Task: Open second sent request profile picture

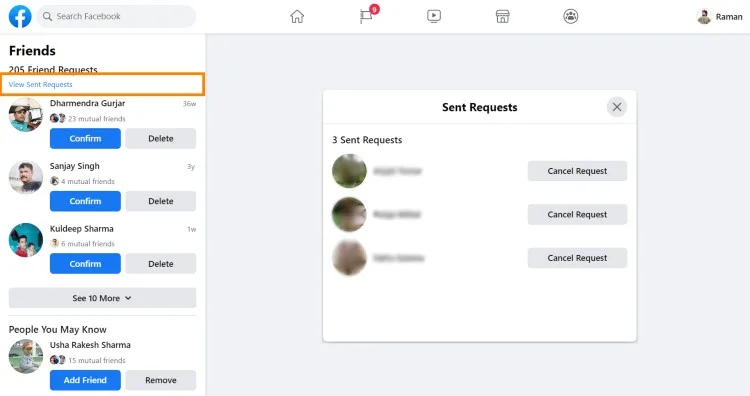Action: (x=349, y=214)
